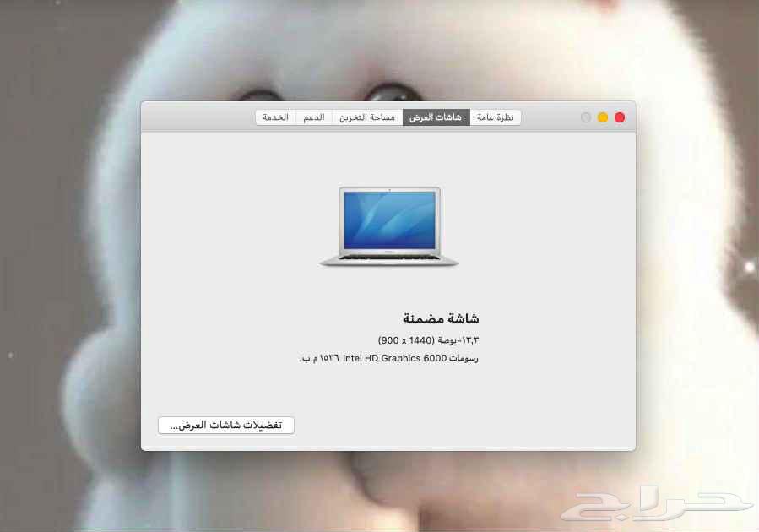Open the "الخدمة" (Service) tab

pyautogui.click(x=275, y=117)
